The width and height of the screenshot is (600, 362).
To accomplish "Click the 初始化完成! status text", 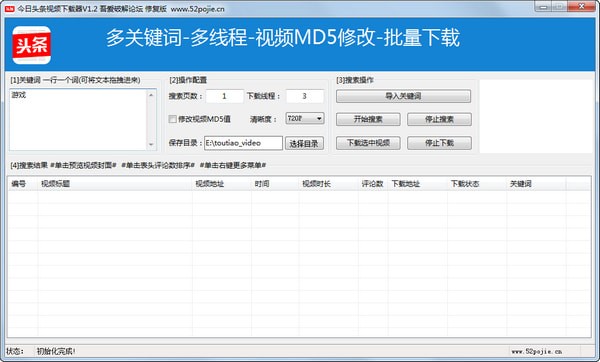I will point(56,351).
